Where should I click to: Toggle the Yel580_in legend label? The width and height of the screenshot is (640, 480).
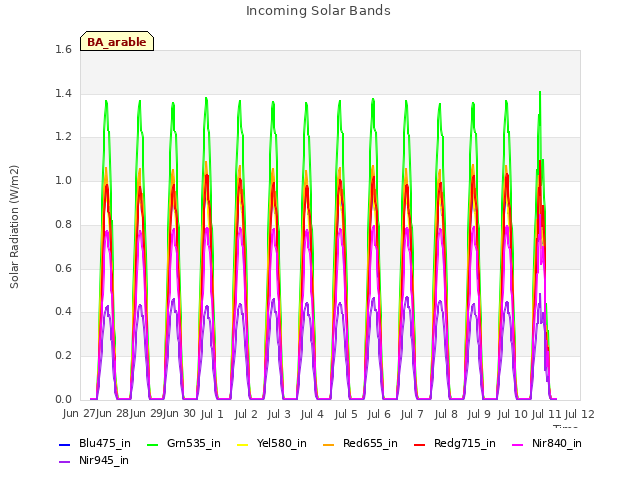[282, 443]
